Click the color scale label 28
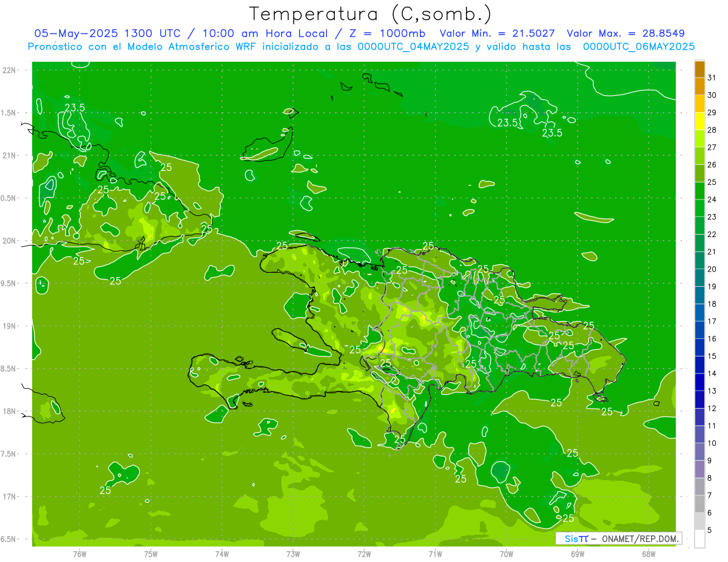Screen dimensions: 728x562 point(712,130)
